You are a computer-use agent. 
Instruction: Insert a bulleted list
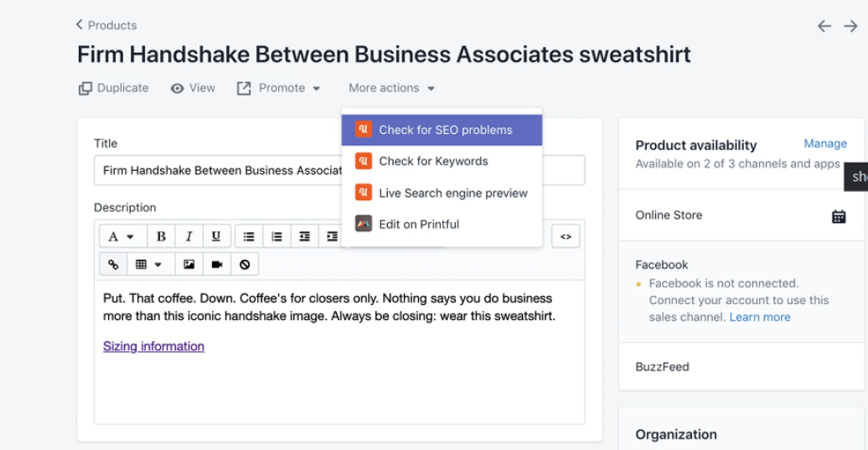click(249, 237)
